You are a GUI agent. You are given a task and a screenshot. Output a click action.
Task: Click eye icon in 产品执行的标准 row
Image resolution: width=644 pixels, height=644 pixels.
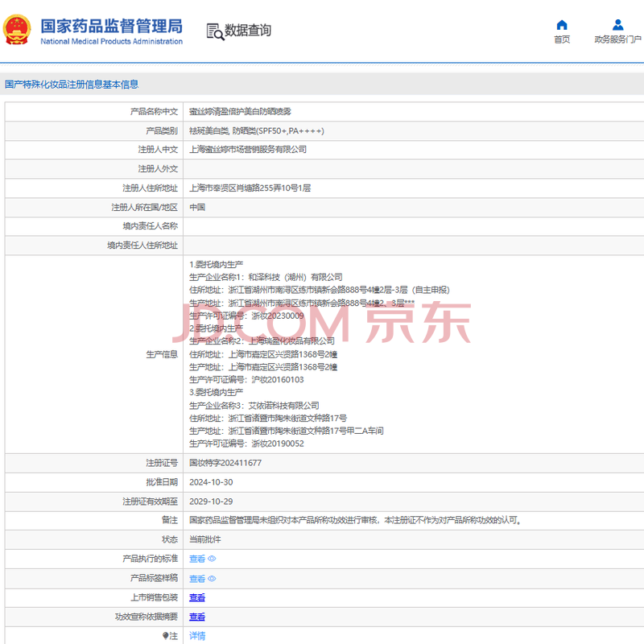click(213, 559)
